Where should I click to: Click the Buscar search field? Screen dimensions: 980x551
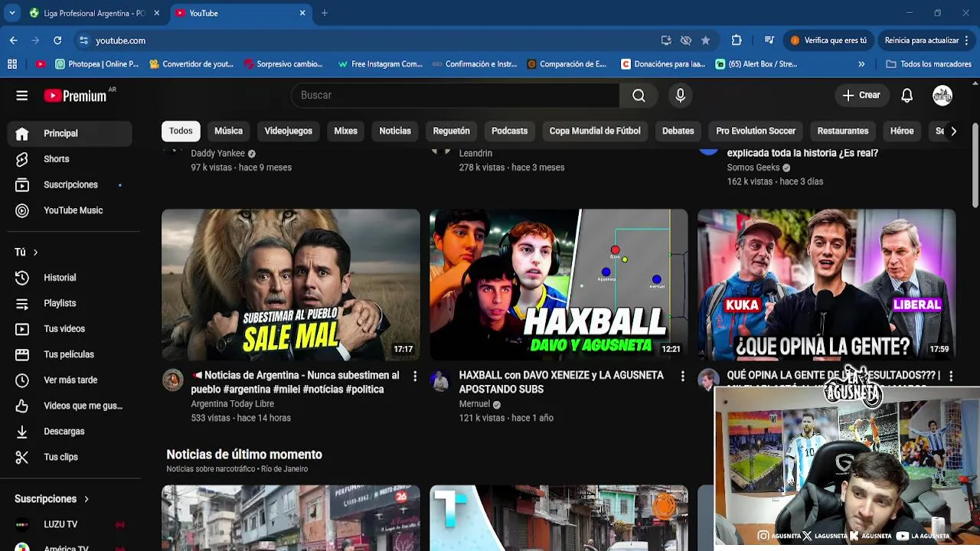pyautogui.click(x=456, y=96)
